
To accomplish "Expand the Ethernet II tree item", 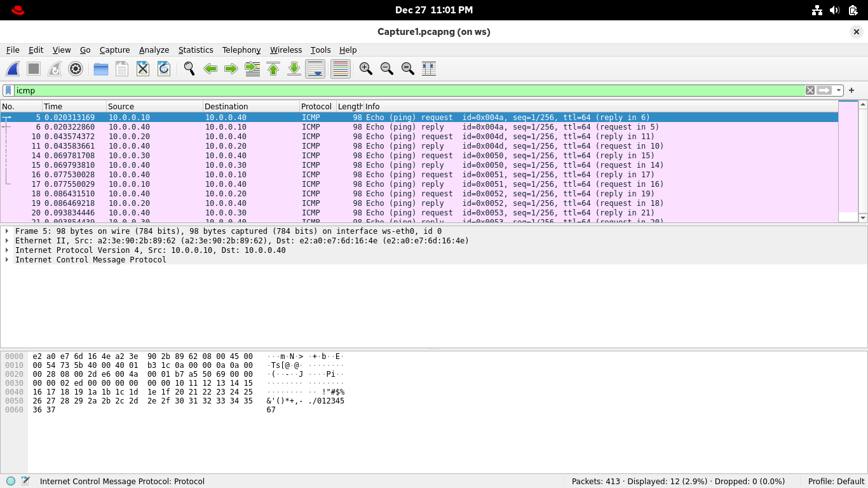I will 7,241.
